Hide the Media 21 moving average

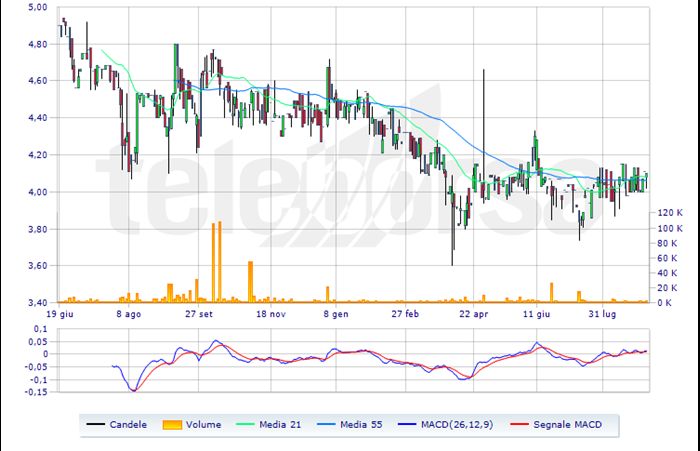268,424
